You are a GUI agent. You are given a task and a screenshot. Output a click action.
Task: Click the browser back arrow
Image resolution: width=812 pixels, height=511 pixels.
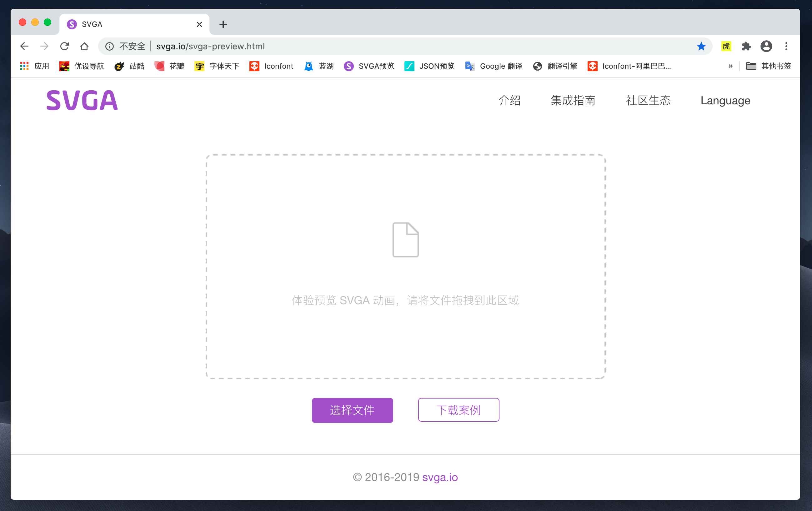coord(24,46)
